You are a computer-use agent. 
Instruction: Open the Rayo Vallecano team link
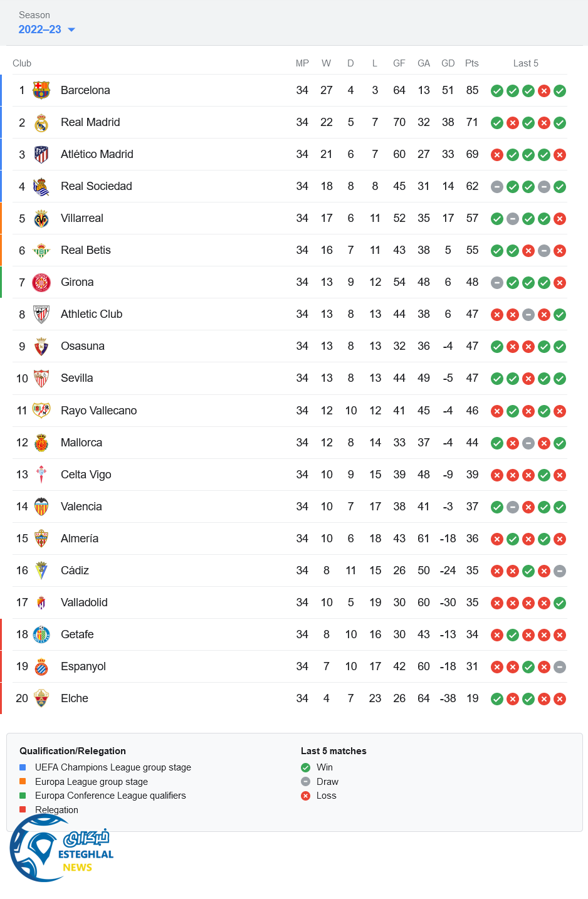[x=98, y=411]
